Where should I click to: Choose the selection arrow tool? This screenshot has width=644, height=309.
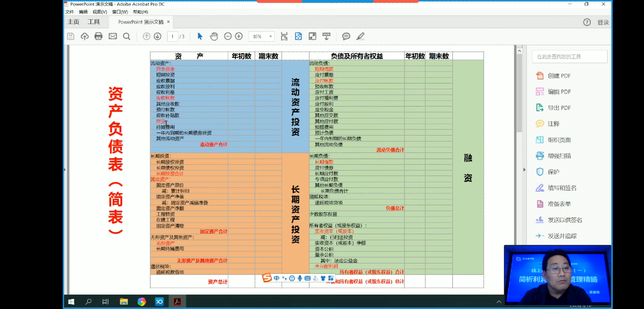point(200,36)
